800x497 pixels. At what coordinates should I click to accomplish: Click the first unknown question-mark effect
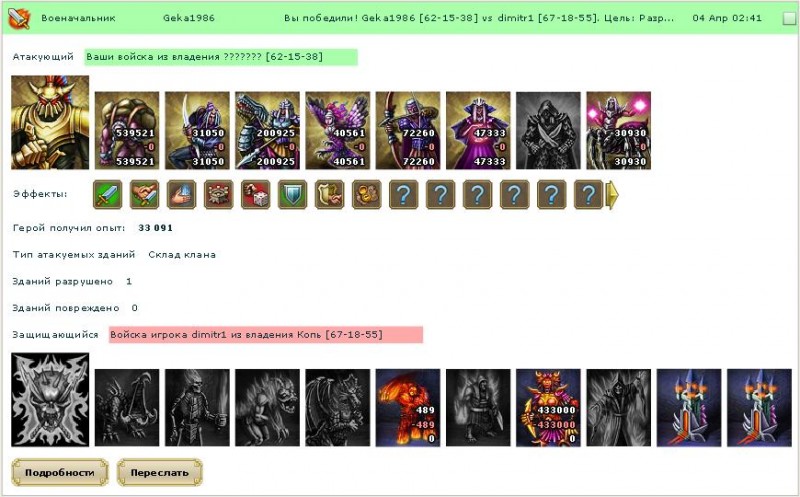[x=404, y=194]
